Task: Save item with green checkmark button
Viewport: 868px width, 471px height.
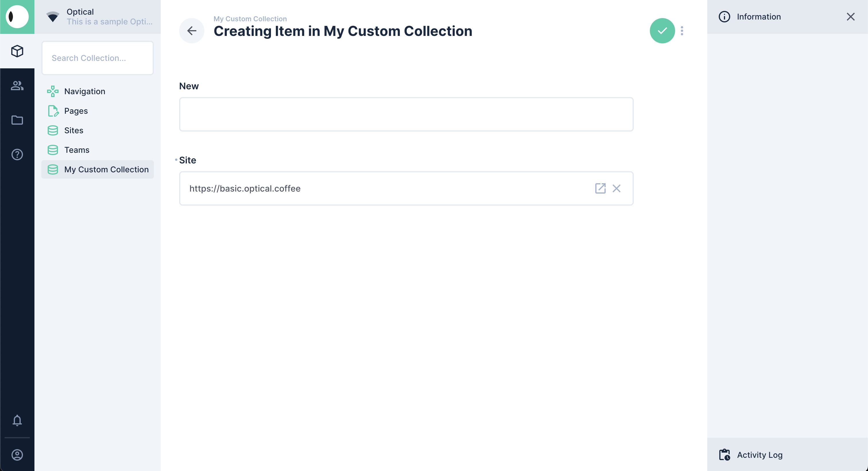Action: pyautogui.click(x=662, y=31)
